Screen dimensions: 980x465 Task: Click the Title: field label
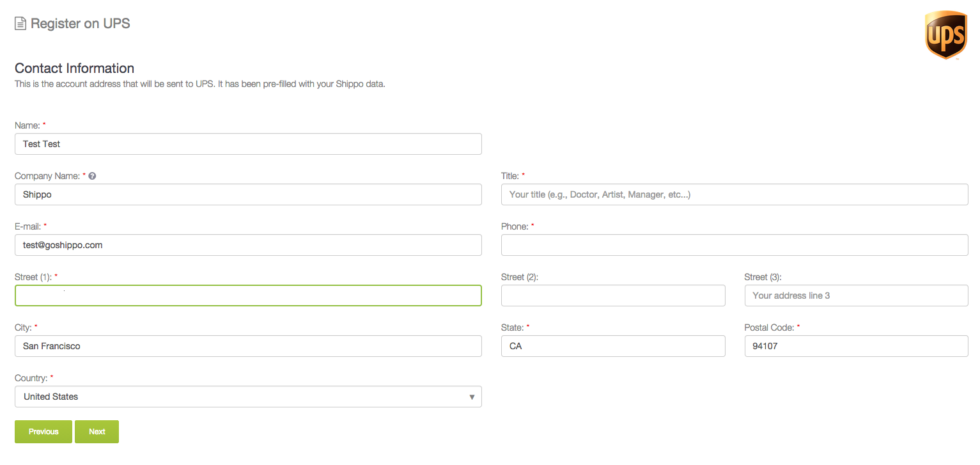point(510,176)
